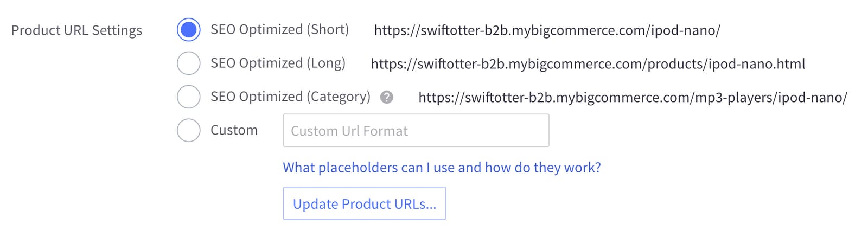Follow the link asking how placeholders work
868x230 pixels.
[442, 168]
